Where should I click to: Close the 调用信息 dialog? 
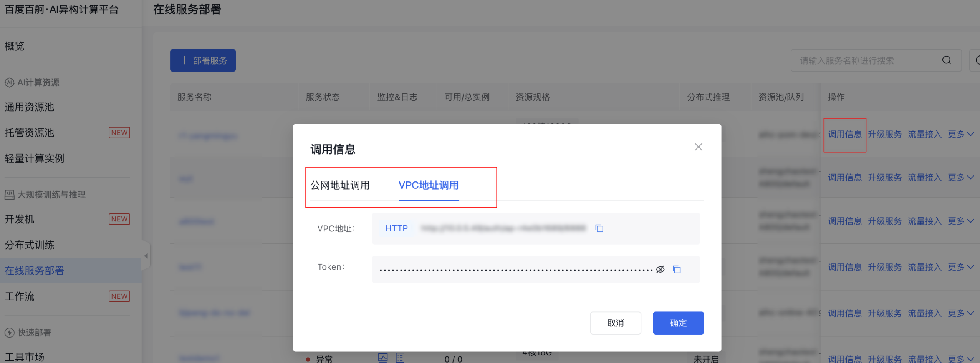coord(698,147)
